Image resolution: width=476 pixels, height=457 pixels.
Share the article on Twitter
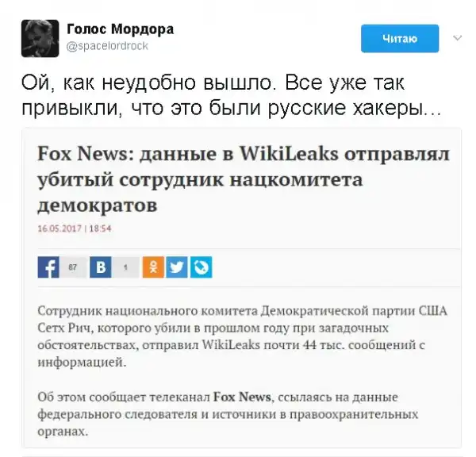[x=177, y=267]
